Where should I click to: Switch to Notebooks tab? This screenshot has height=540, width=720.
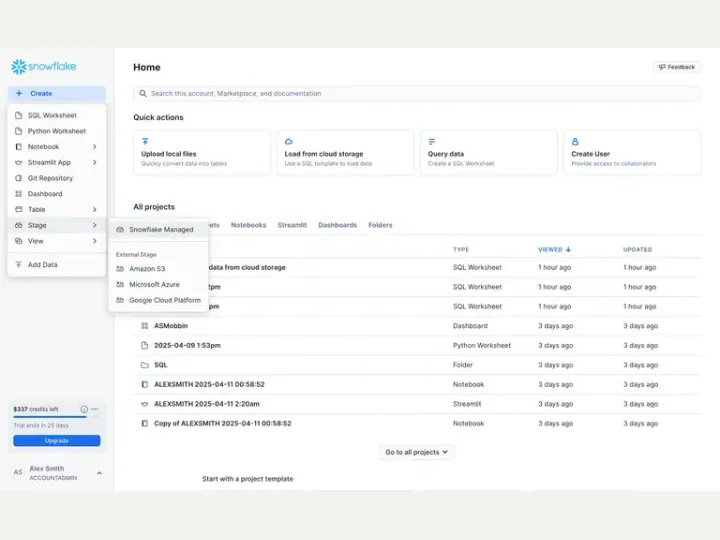point(248,225)
